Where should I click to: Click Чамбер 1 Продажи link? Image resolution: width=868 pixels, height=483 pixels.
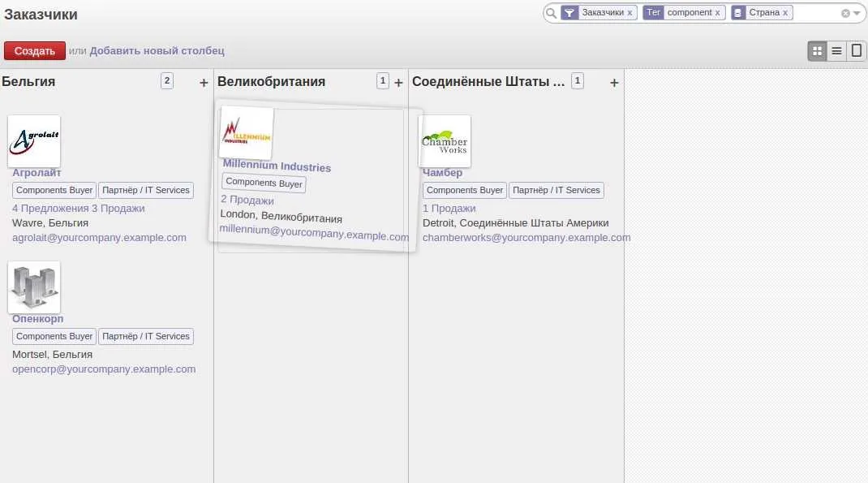[449, 209]
